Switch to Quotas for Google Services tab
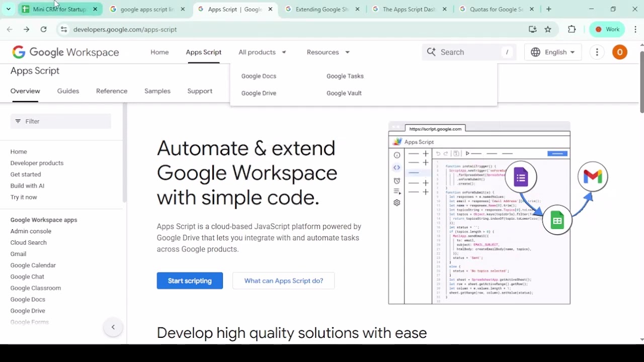The height and width of the screenshot is (362, 644). pos(496,9)
